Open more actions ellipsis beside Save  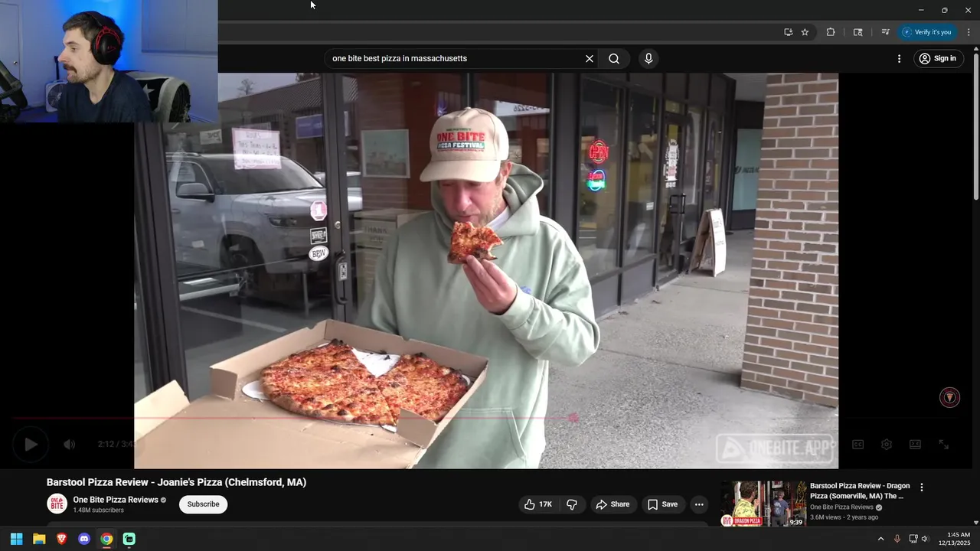tap(698, 504)
